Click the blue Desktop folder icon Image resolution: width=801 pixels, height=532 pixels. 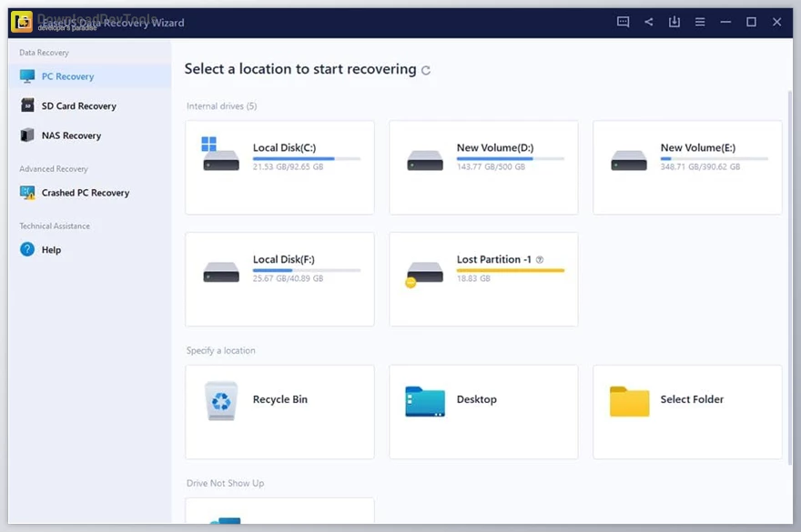tap(424, 402)
